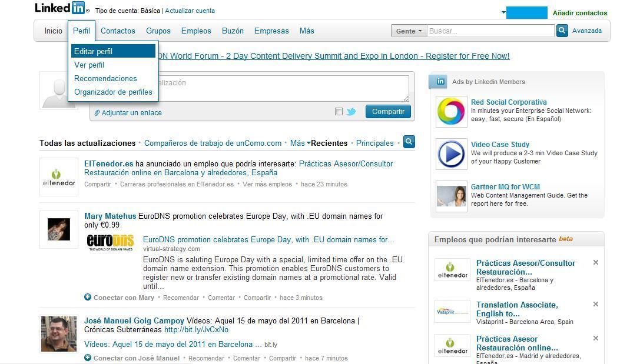Dismiss the Translation Associate job suggestion

(x=595, y=304)
